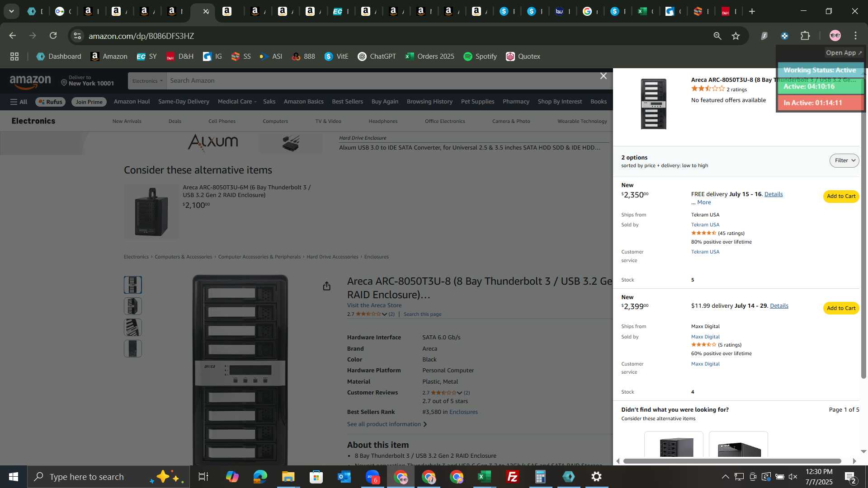Open Windows Start menu

tap(14, 477)
